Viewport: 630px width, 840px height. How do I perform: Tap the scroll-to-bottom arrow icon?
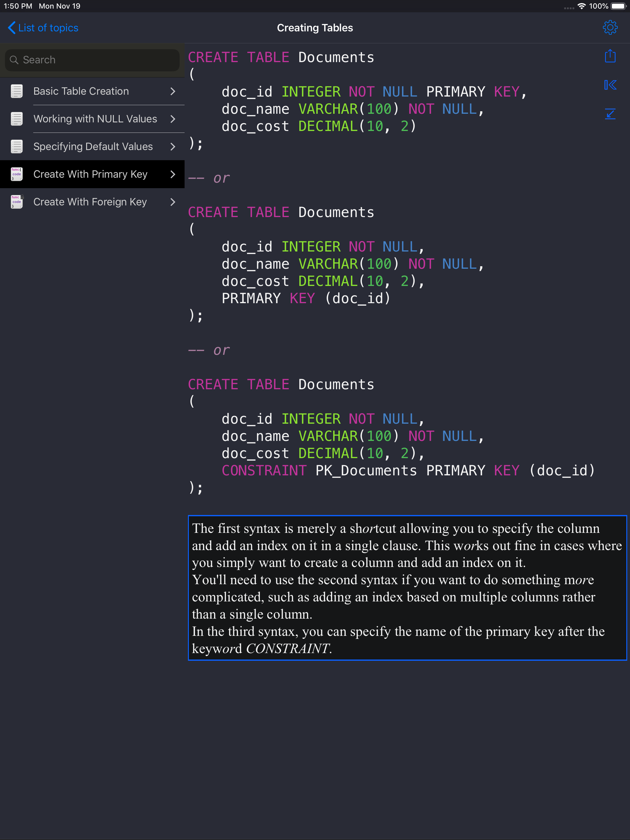[x=610, y=113]
